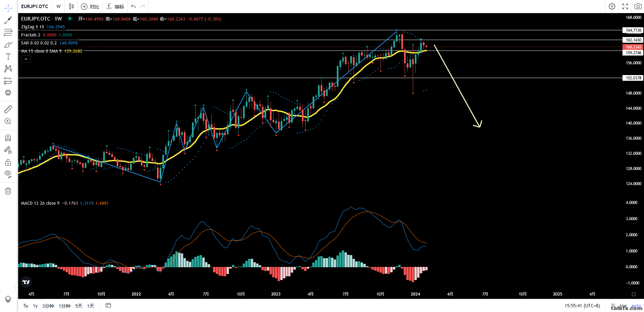The image size is (644, 312).
Task: Select the 152.0378 horizontal line price label
Action: click(x=633, y=78)
